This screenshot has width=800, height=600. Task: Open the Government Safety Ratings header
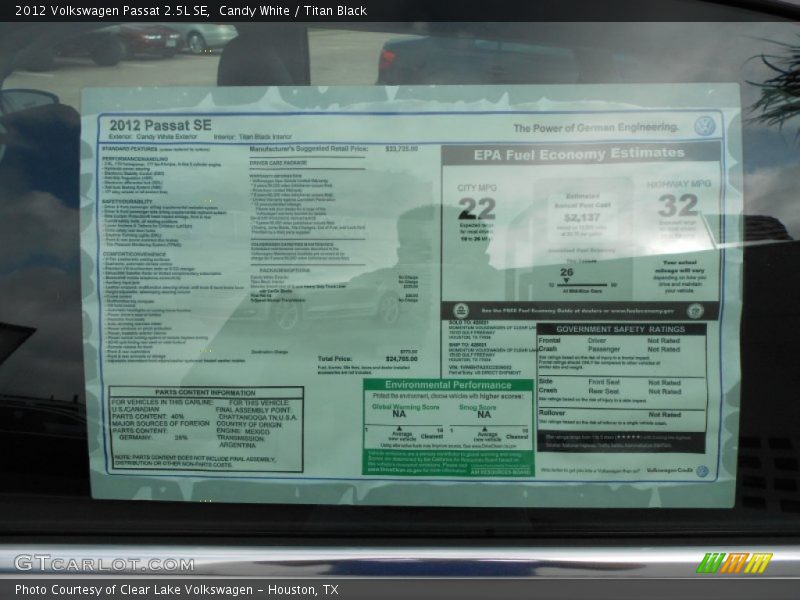(x=620, y=328)
